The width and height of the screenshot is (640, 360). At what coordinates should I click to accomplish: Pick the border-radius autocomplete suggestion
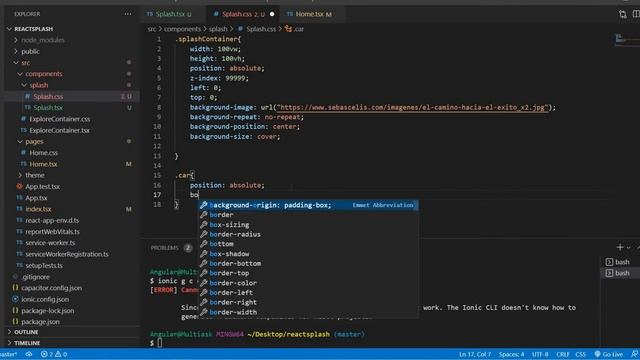pyautogui.click(x=308, y=234)
